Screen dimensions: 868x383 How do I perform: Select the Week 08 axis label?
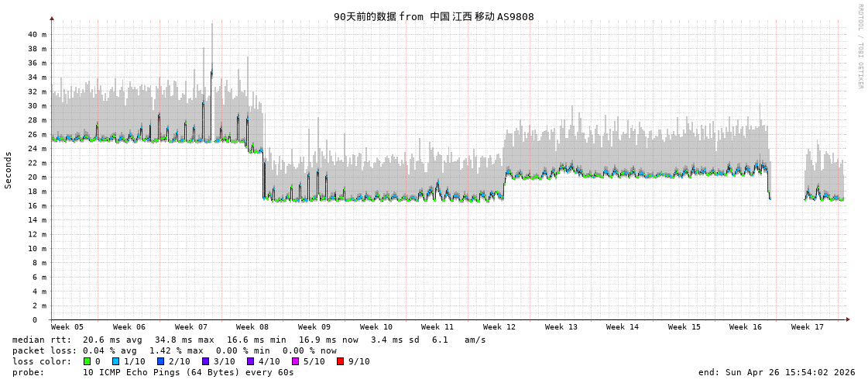click(252, 327)
